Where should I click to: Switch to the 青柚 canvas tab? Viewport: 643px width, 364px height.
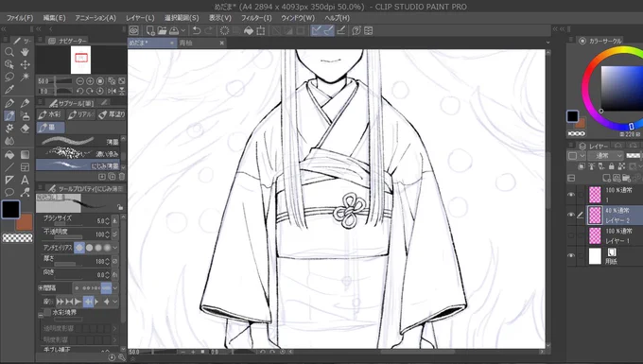pyautogui.click(x=201, y=43)
